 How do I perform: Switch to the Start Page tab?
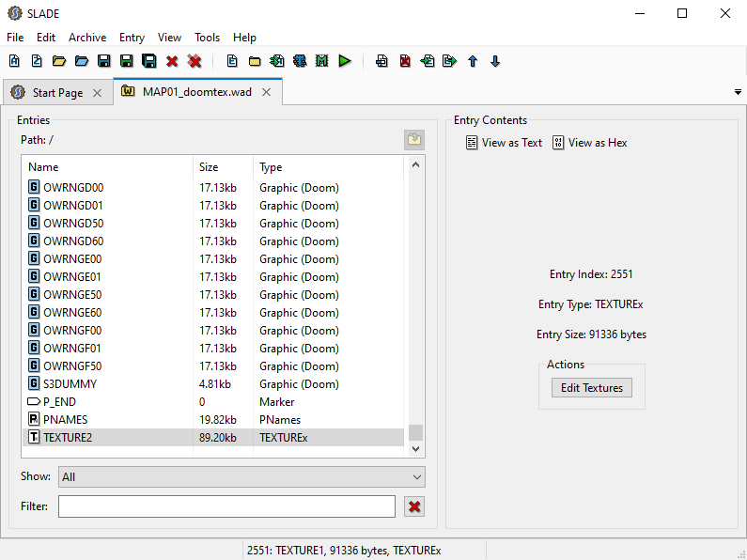click(x=56, y=93)
